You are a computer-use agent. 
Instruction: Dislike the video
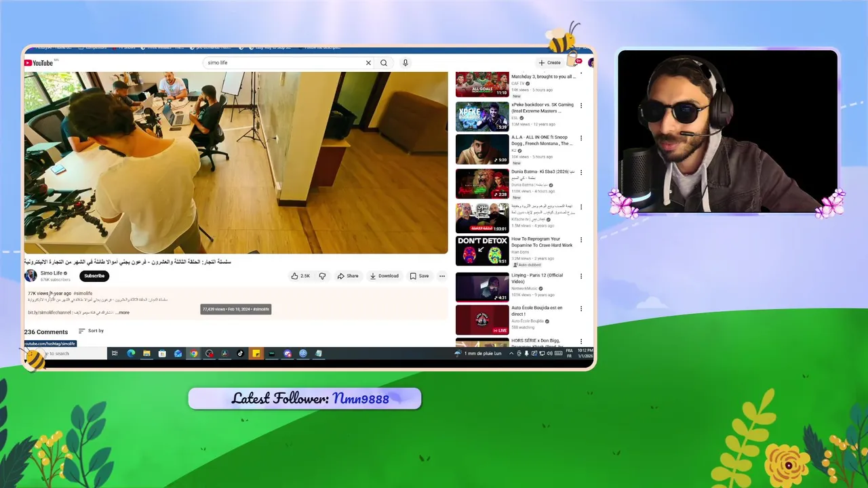(x=322, y=276)
